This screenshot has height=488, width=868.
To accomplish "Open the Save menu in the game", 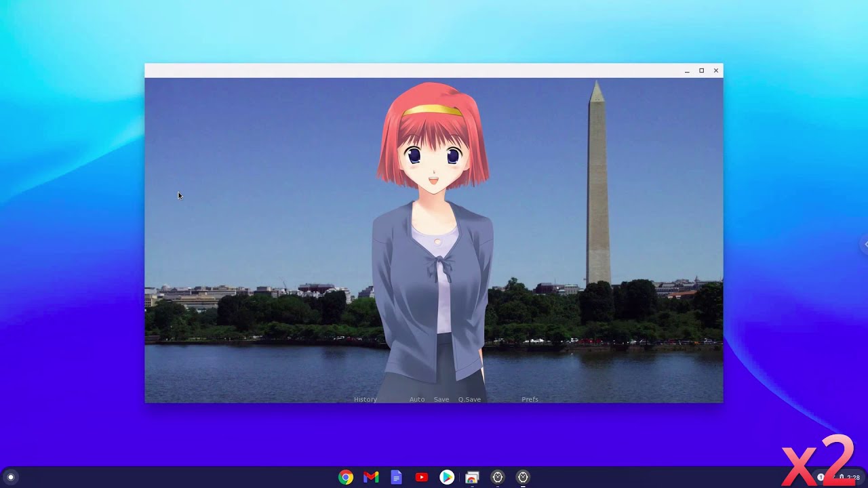I will coord(441,399).
